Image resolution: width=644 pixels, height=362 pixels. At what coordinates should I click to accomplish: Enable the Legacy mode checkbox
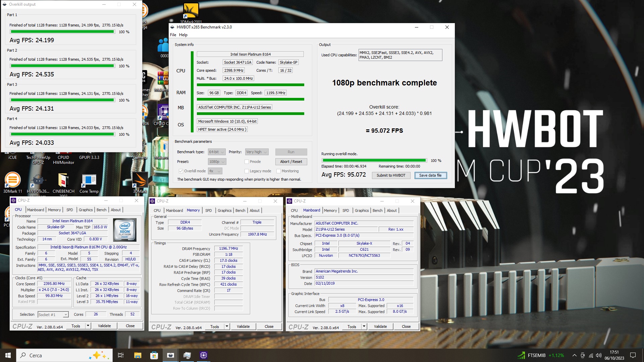pos(247,171)
